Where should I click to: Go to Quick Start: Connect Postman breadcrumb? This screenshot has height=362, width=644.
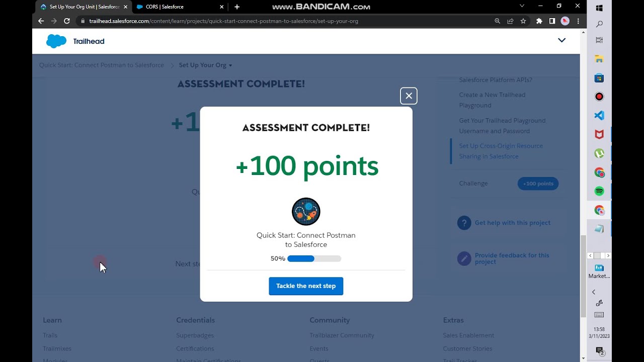click(102, 65)
